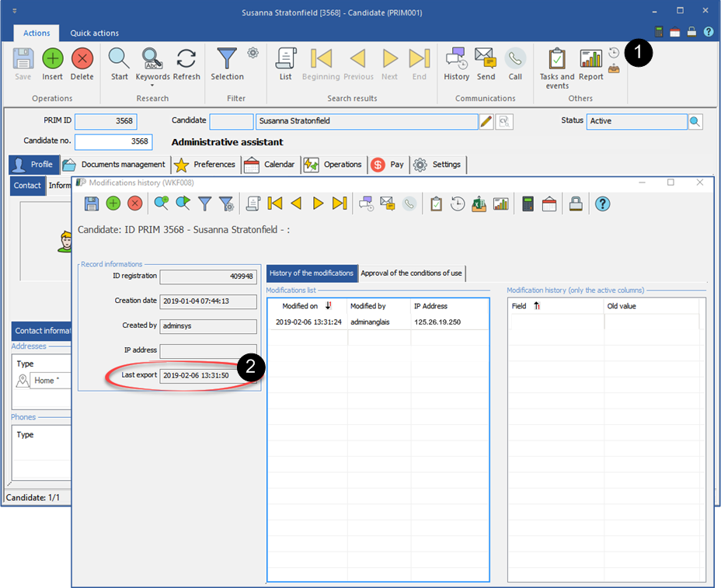Screen dimensions: 721x588
Task: Sort by the Modified on column header
Action: pos(307,306)
